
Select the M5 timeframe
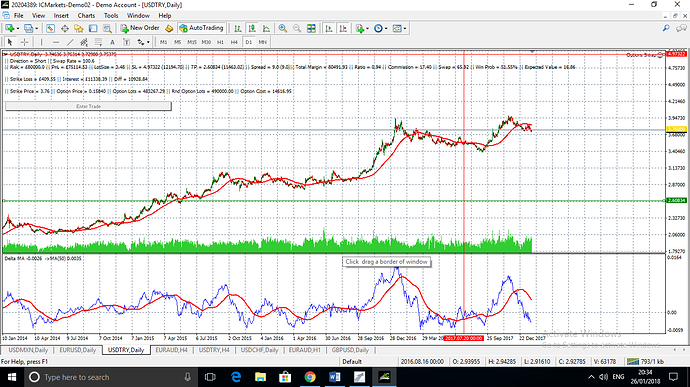pyautogui.click(x=177, y=42)
